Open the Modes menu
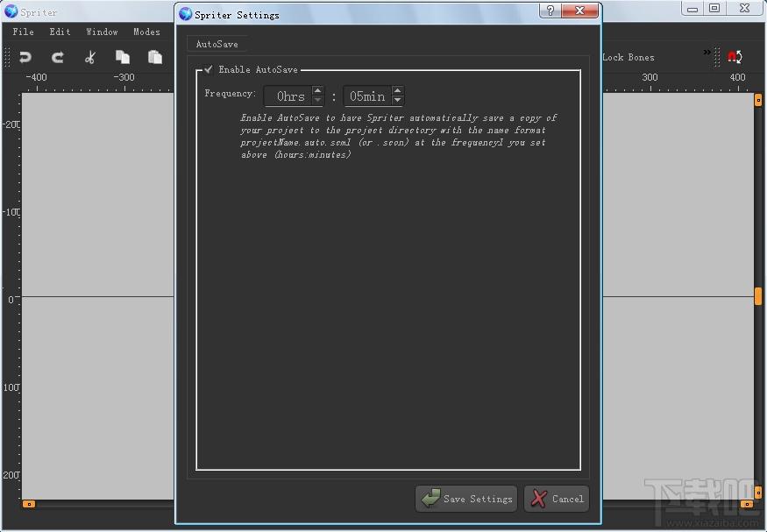Image resolution: width=767 pixels, height=532 pixels. [x=146, y=32]
